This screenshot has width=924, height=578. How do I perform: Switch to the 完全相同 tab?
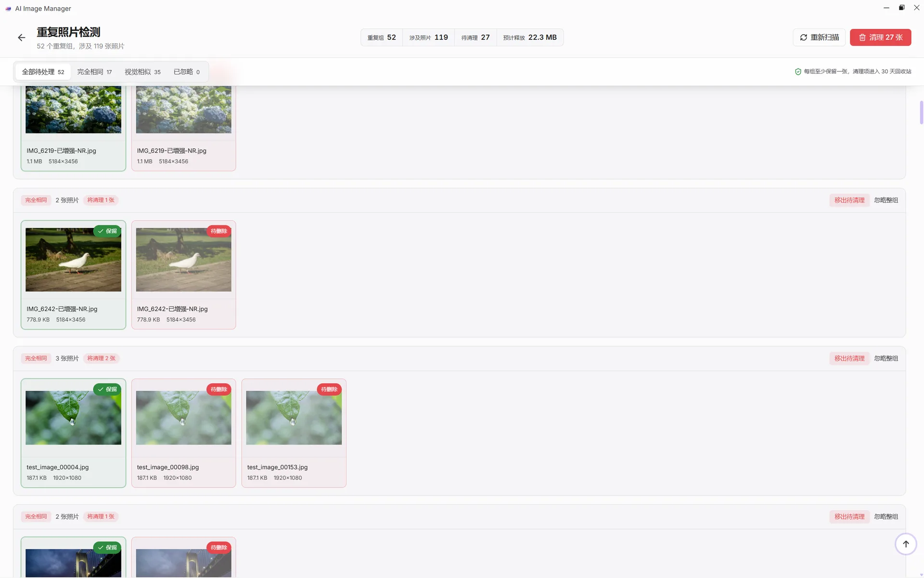[x=94, y=72]
